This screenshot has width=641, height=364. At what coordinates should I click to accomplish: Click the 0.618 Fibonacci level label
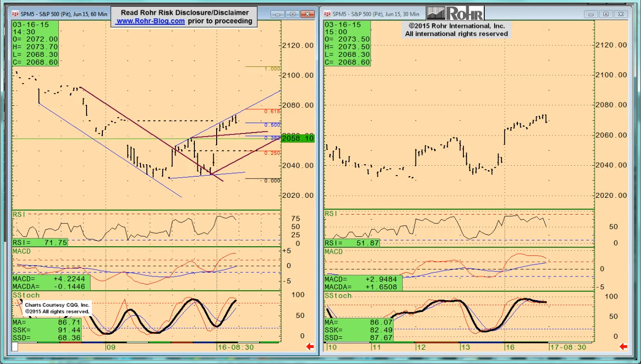[273, 111]
